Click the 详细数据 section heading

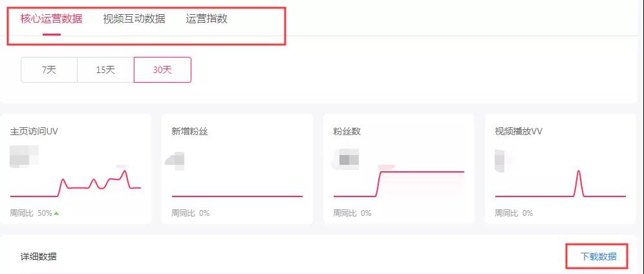(x=39, y=257)
